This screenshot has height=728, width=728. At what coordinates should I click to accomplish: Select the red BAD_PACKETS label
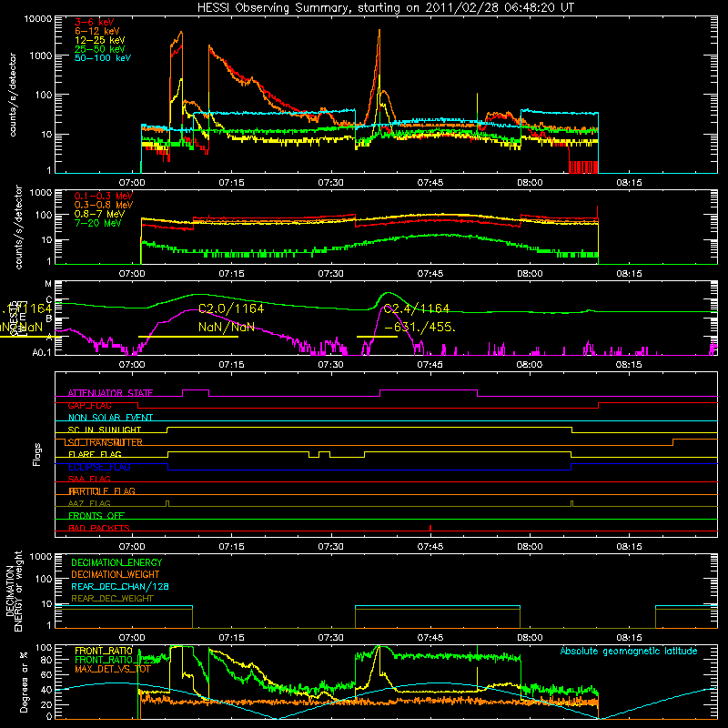pyautogui.click(x=99, y=528)
